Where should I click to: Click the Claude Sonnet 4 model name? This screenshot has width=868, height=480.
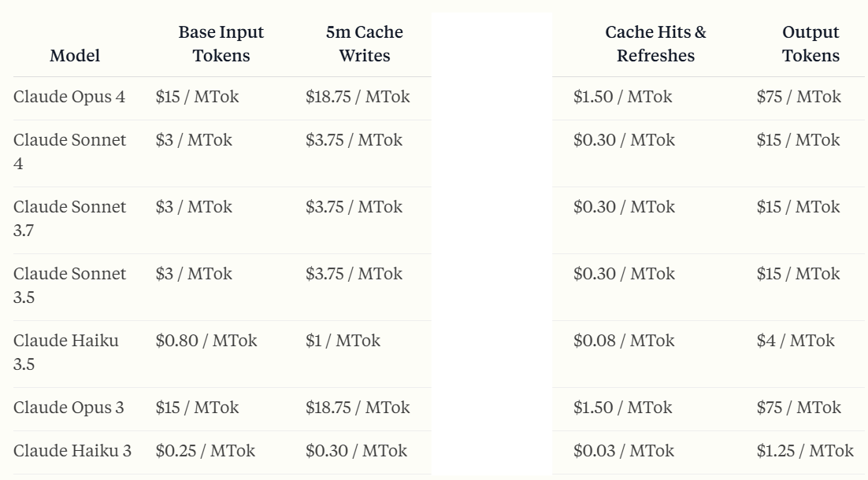pos(70,152)
